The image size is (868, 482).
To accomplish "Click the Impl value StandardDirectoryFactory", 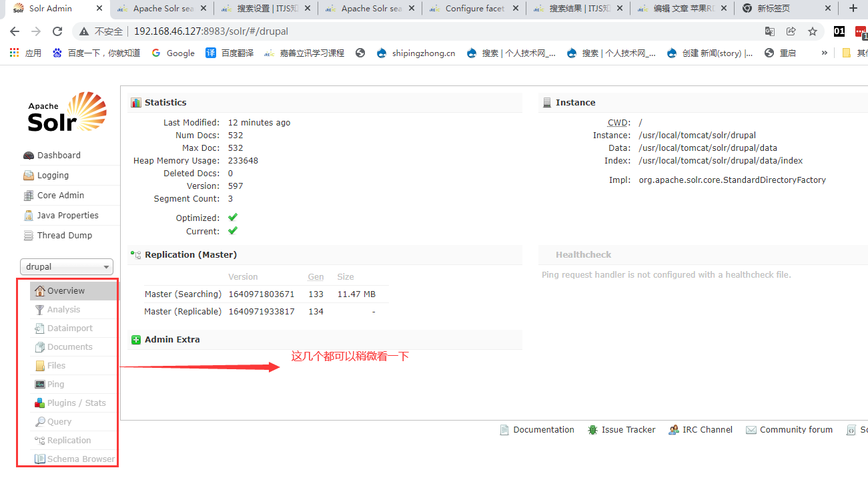I will click(732, 180).
